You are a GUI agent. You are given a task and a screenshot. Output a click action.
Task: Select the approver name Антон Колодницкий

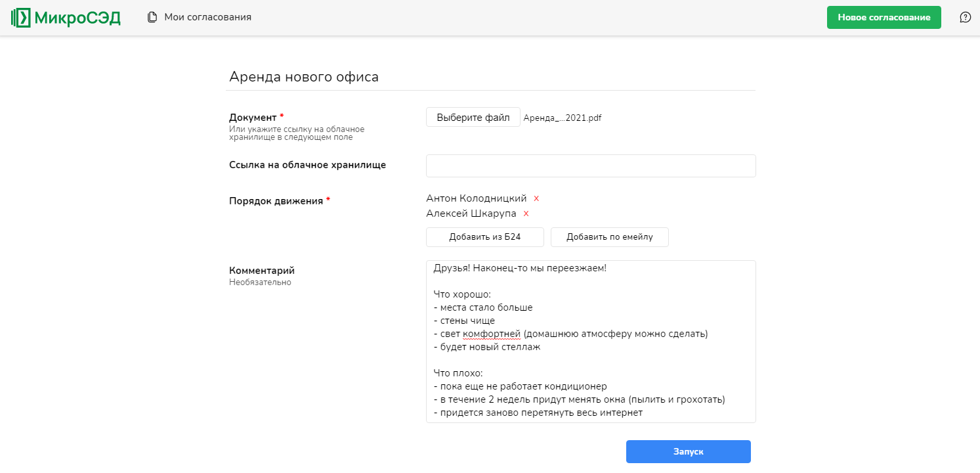(x=476, y=198)
